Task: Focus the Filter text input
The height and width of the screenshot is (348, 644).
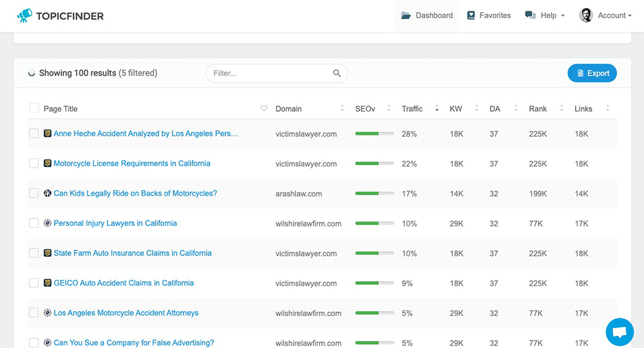Action: click(276, 73)
